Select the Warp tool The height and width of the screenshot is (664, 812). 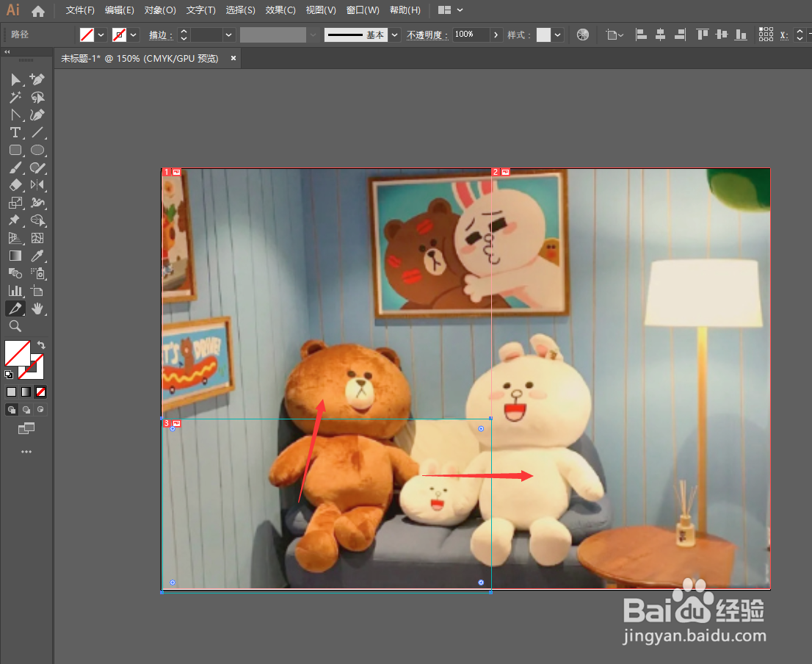pyautogui.click(x=37, y=203)
